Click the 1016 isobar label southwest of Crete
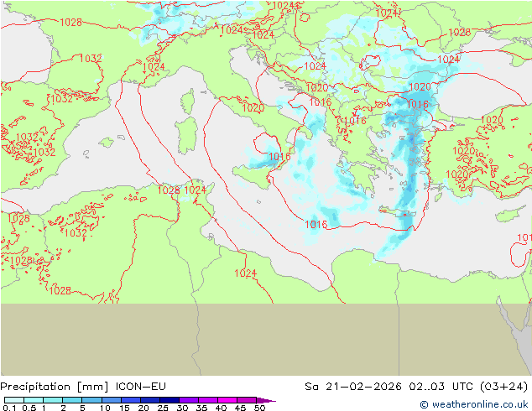532x411 pixels. [x=316, y=224]
